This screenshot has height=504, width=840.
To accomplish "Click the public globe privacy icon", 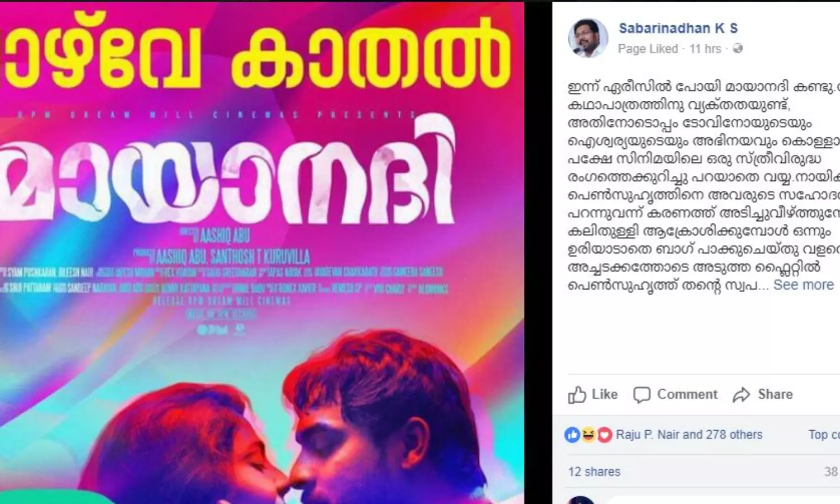I will pyautogui.click(x=738, y=49).
